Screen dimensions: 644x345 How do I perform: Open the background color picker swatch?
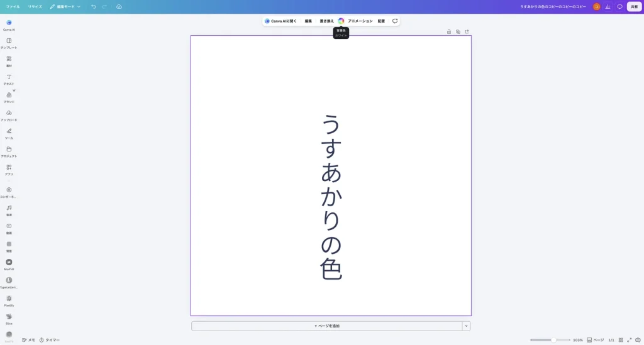tap(341, 21)
